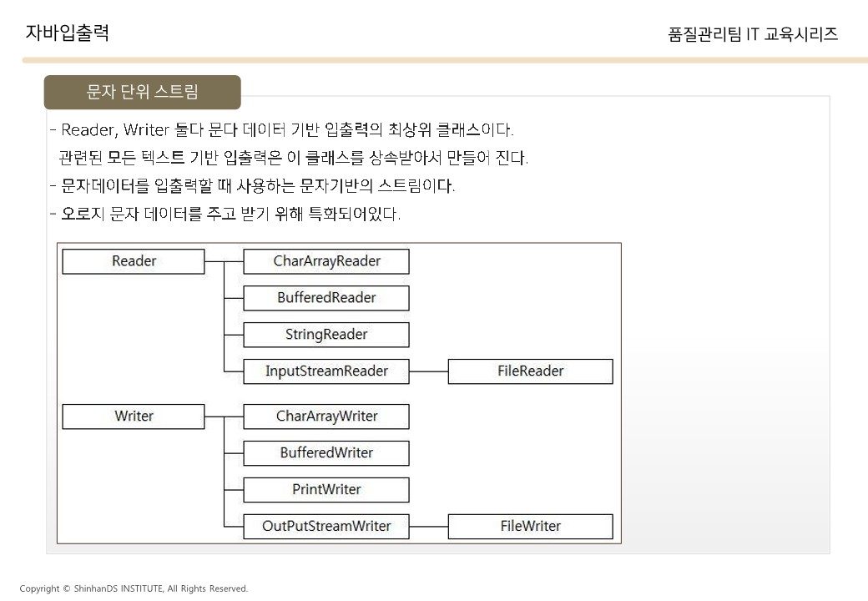
Task: Click the OutPutStreamWriter box
Action: point(326,526)
